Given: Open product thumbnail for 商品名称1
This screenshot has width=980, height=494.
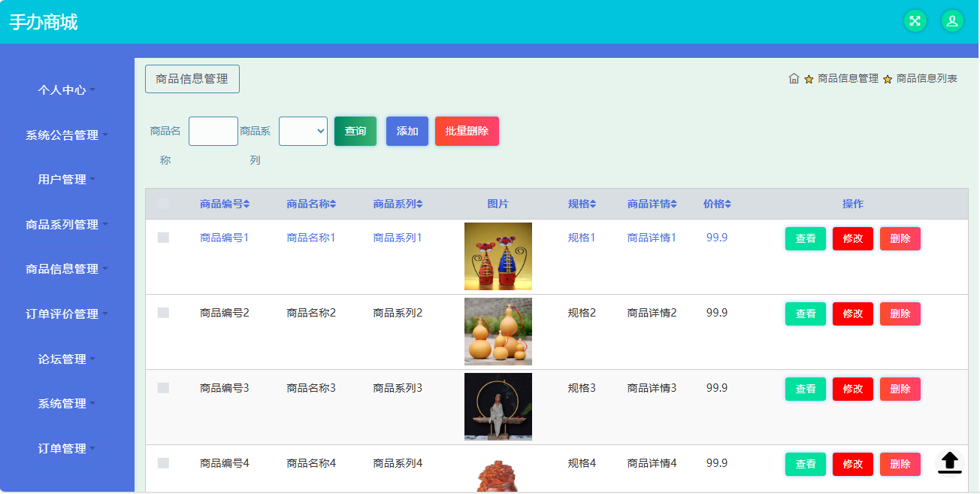Looking at the screenshot, I should [x=498, y=256].
